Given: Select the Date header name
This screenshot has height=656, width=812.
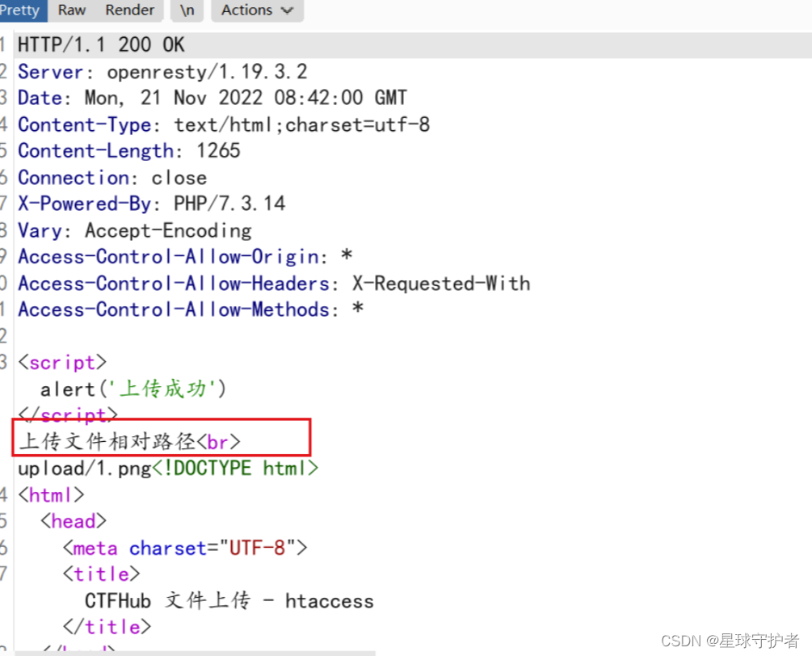Looking at the screenshot, I should pyautogui.click(x=40, y=97).
